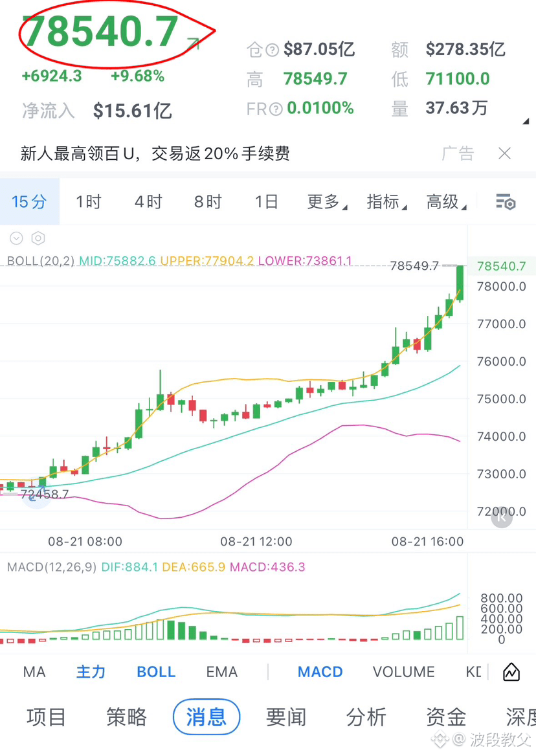Open the 指标 indicators dropdown
536x756 pixels.
click(386, 201)
